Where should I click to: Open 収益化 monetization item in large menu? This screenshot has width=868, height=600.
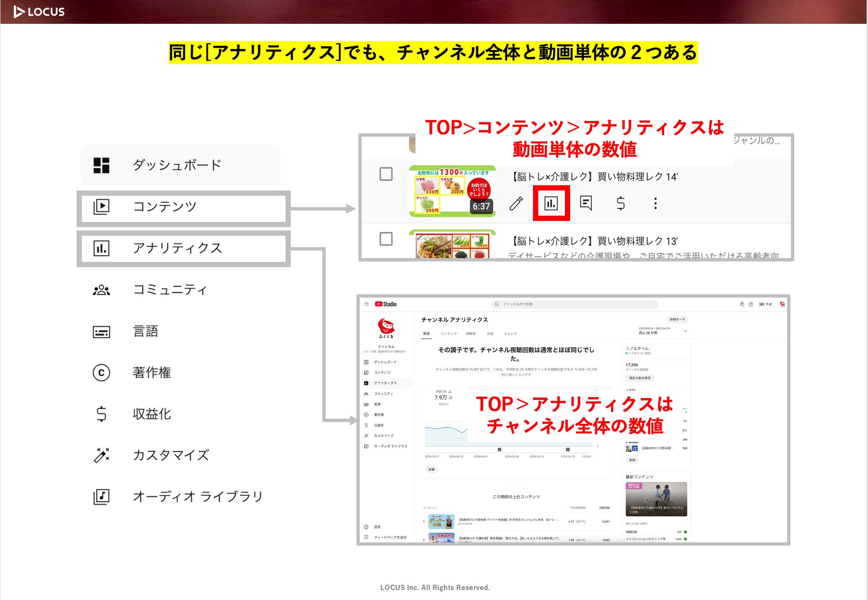coord(132,414)
